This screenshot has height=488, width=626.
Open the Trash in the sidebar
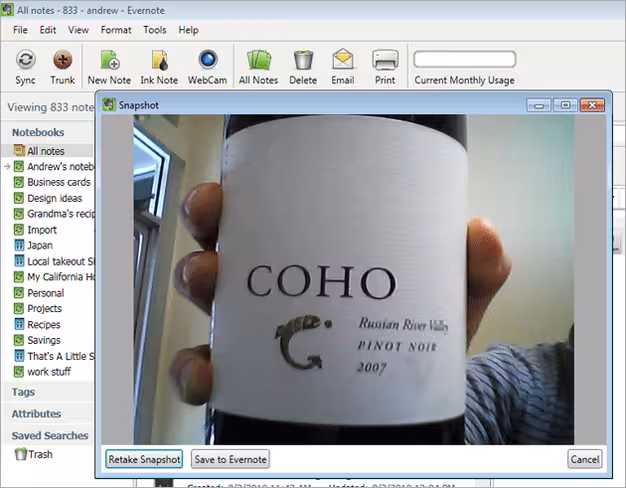click(34, 454)
